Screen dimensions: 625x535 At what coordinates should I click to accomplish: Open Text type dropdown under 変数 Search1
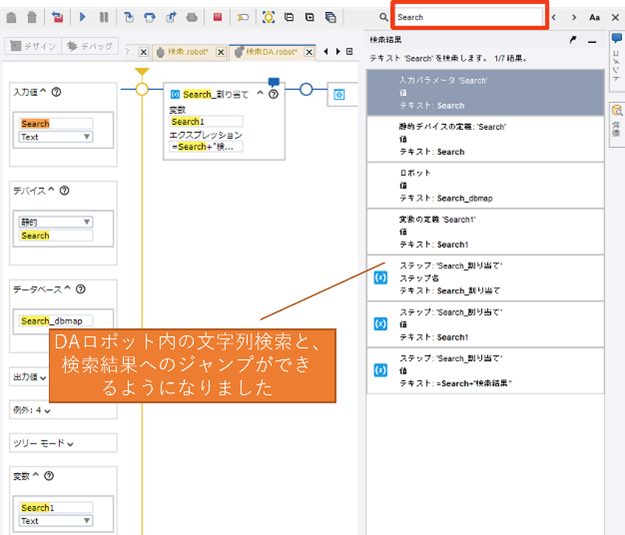pyautogui.click(x=56, y=521)
